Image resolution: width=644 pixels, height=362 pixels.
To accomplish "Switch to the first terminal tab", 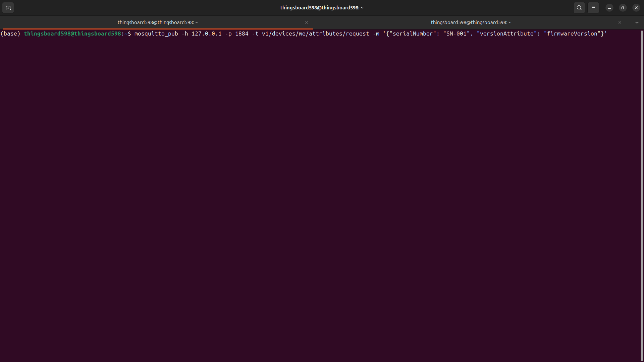I will pyautogui.click(x=158, y=22).
